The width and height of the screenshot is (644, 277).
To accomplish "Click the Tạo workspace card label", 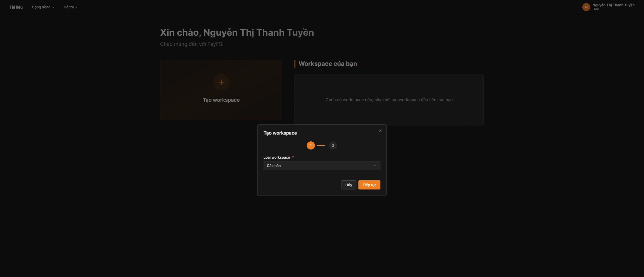I will (x=221, y=100).
